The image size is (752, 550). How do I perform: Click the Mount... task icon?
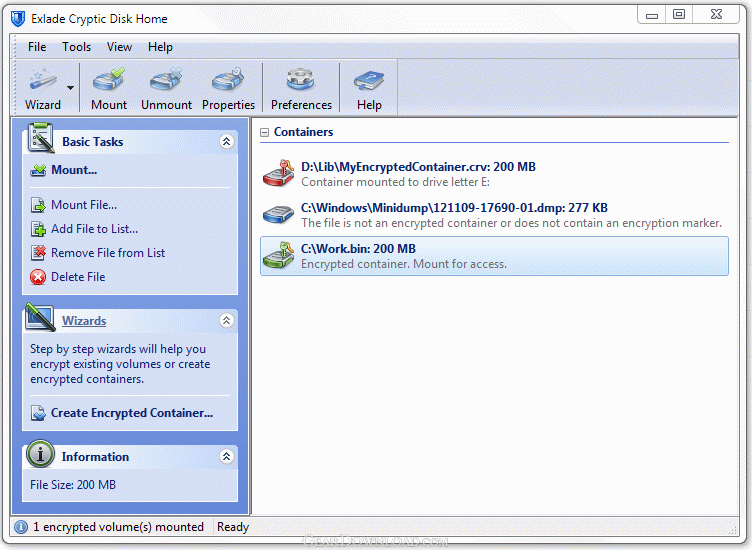pyautogui.click(x=38, y=170)
